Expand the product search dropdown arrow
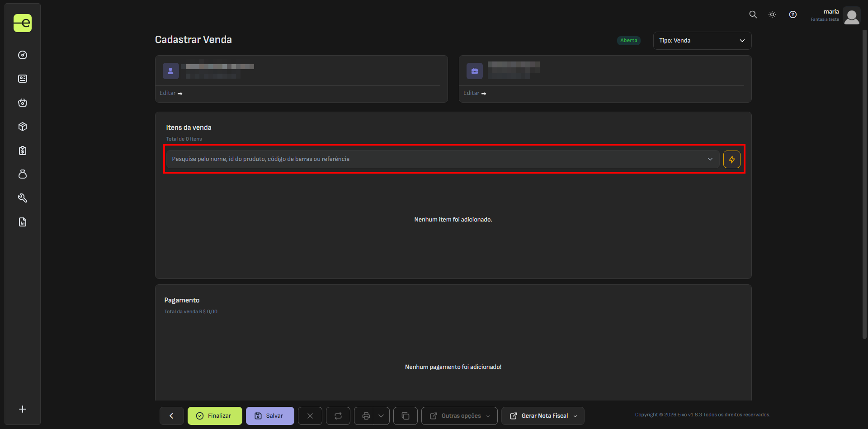The image size is (868, 429). tap(710, 159)
